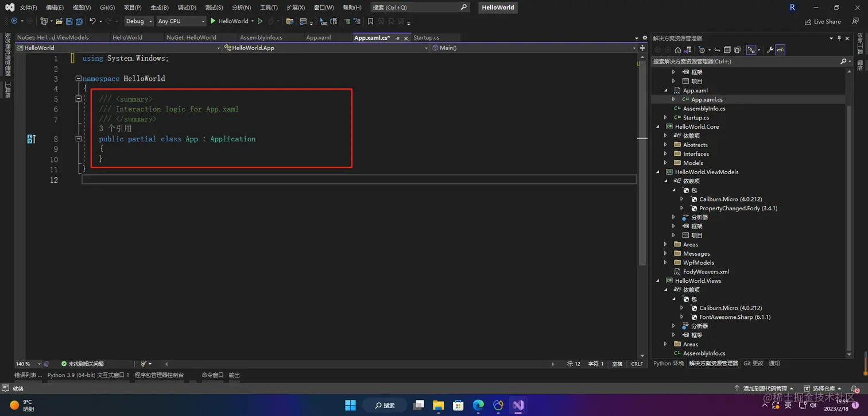Screen dimensions: 868x416
Task: Click the Home icon in Solution Explorer
Action: (x=678, y=50)
